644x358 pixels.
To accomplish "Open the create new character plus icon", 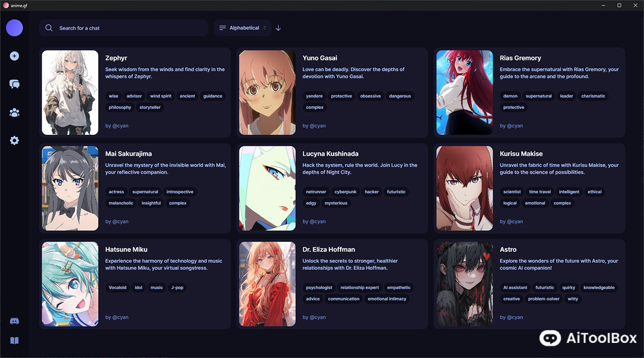I will pyautogui.click(x=15, y=56).
